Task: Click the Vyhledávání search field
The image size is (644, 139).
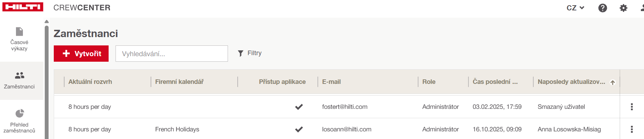Action: pyautogui.click(x=172, y=54)
